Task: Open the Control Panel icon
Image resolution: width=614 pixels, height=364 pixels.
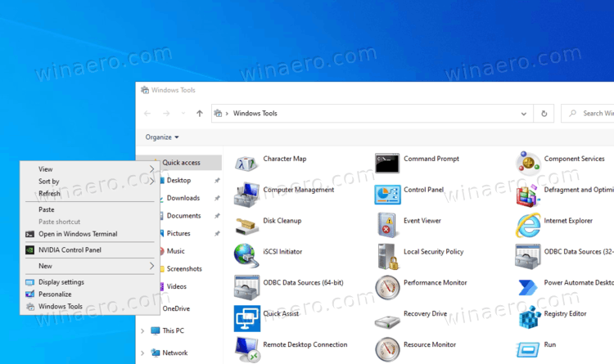Action: [387, 195]
